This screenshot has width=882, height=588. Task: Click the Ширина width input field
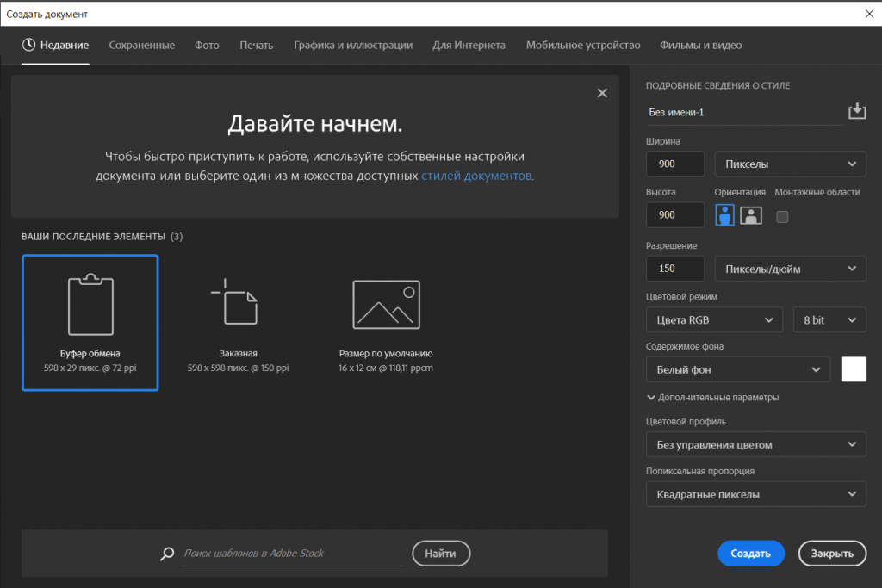point(675,164)
